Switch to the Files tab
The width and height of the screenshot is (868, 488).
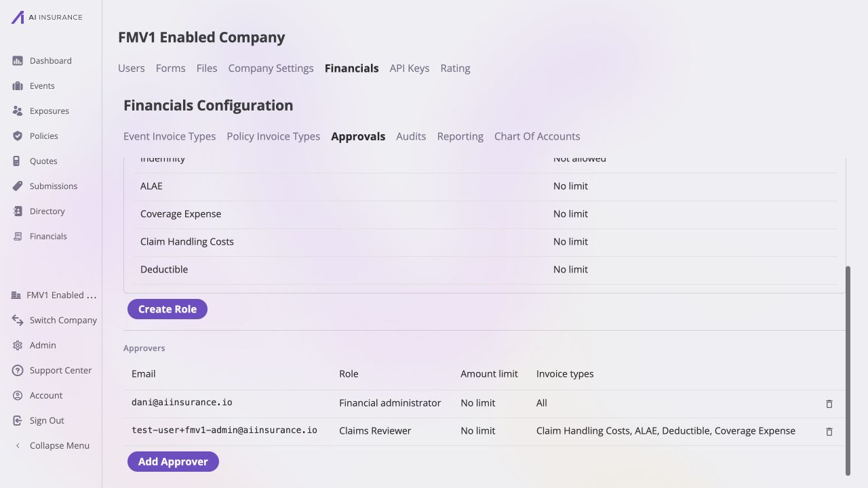pos(207,68)
